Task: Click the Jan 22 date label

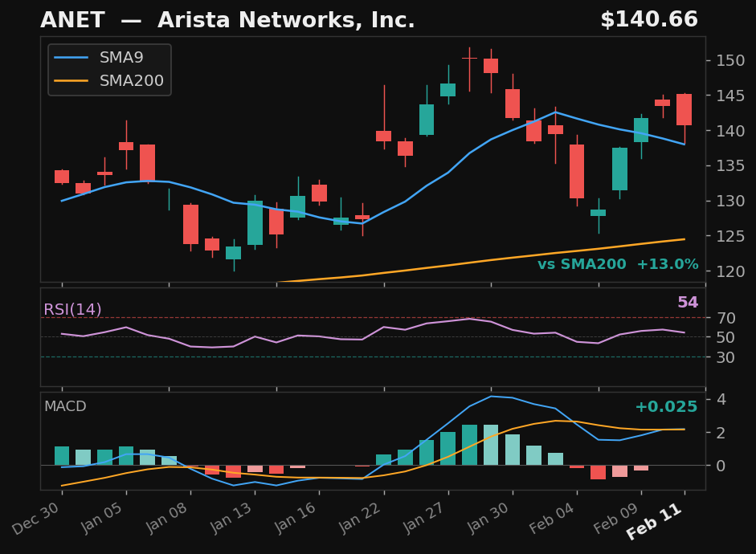Action: [360, 517]
